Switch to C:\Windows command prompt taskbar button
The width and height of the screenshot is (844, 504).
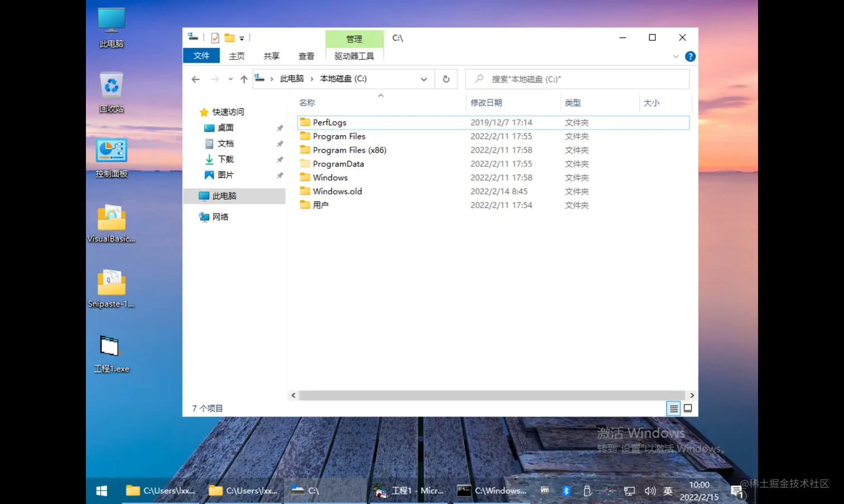click(x=492, y=491)
